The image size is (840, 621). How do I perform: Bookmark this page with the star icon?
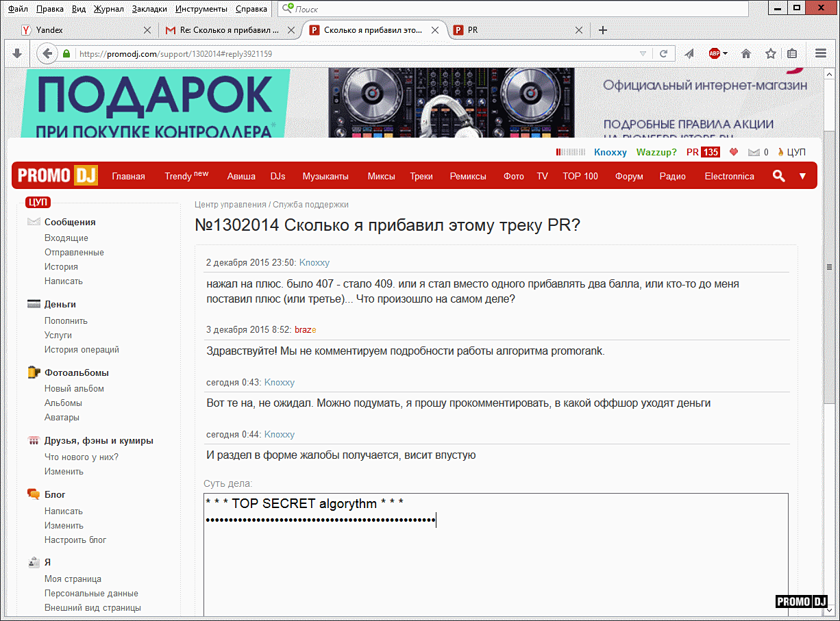click(771, 53)
